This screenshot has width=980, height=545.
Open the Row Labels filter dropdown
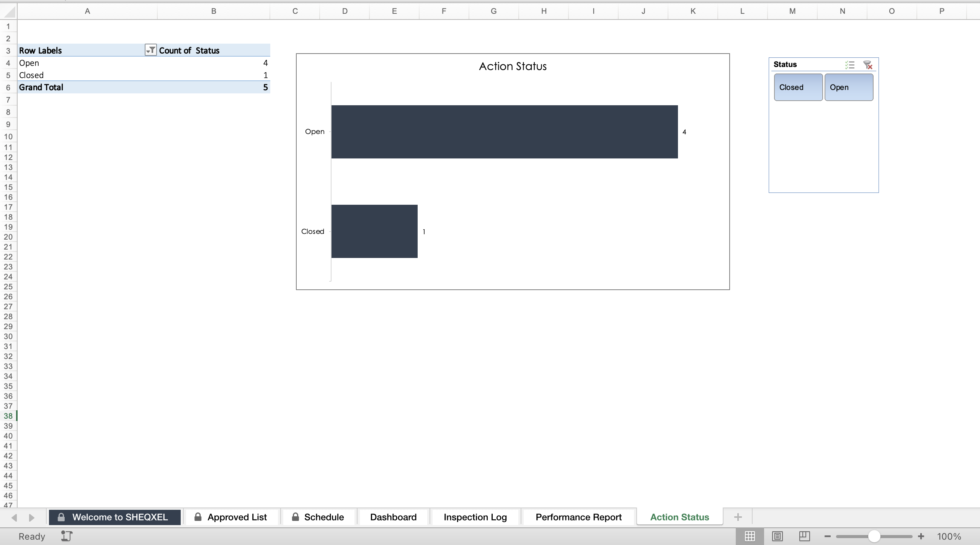(x=151, y=50)
